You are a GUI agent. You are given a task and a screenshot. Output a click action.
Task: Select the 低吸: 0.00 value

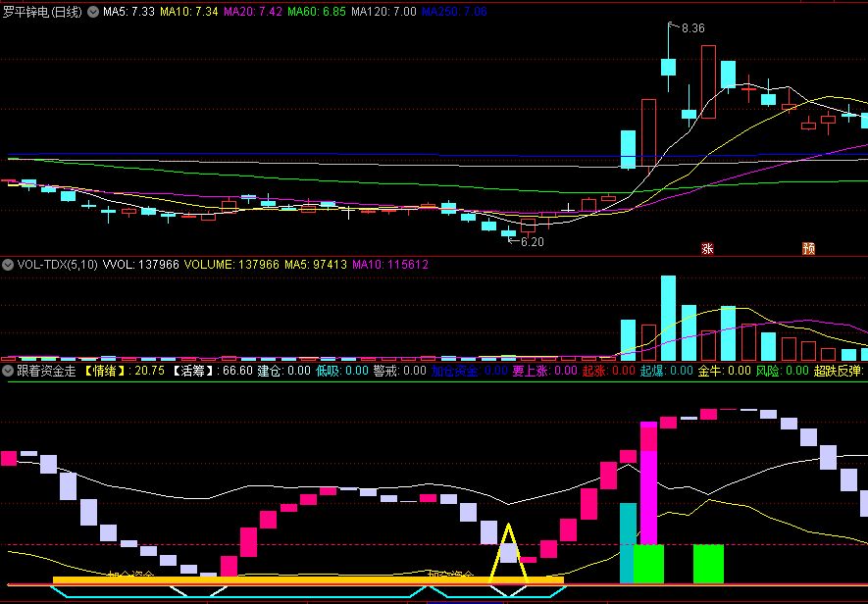342,371
